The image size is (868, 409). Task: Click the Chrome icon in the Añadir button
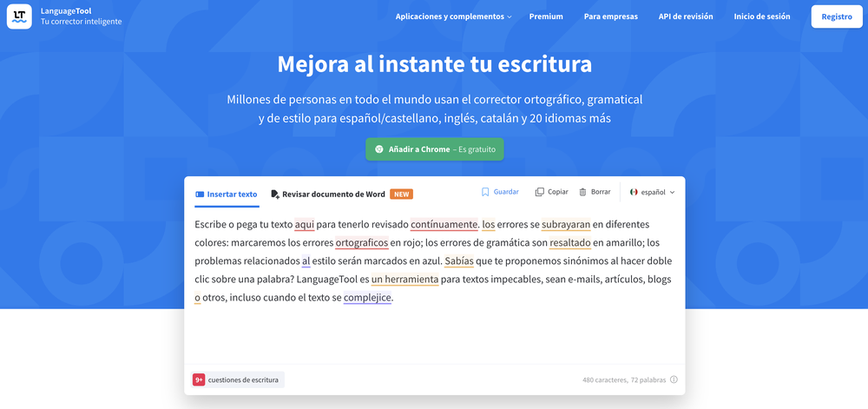pos(379,149)
